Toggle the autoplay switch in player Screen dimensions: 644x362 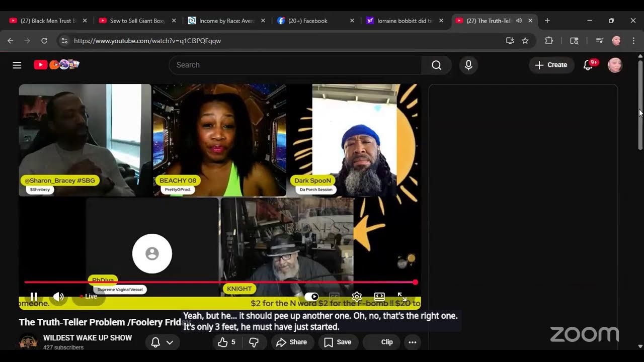311,297
